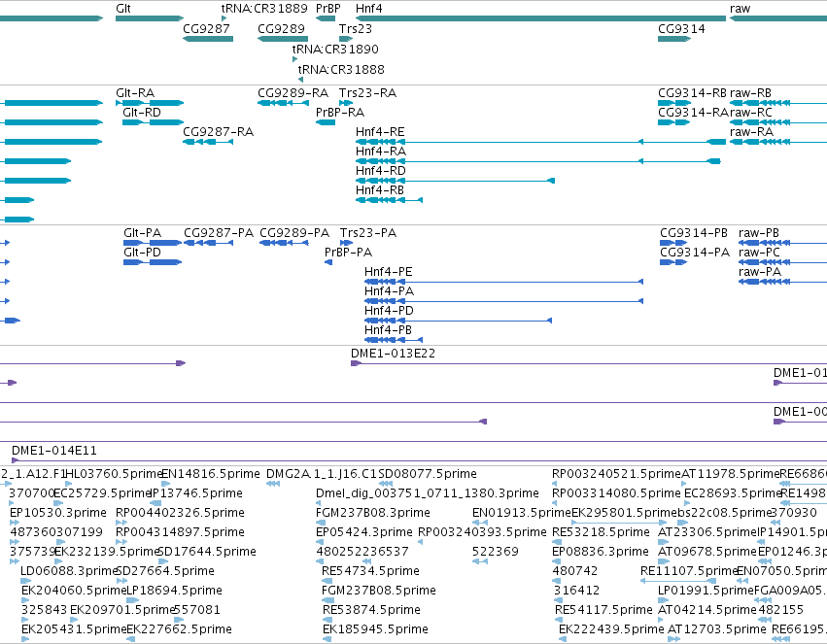This screenshot has height=644, width=827.
Task: Open the EP08836.3prime EST label
Action: 601,552
